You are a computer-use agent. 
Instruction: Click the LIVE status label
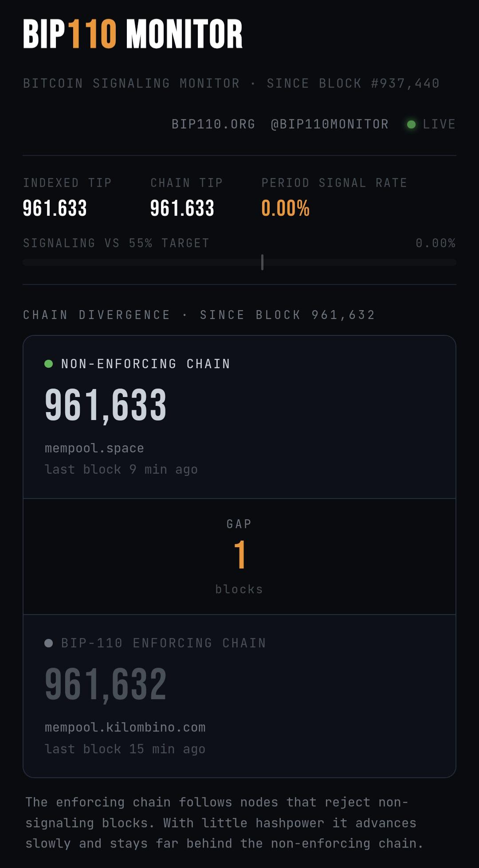click(x=439, y=124)
